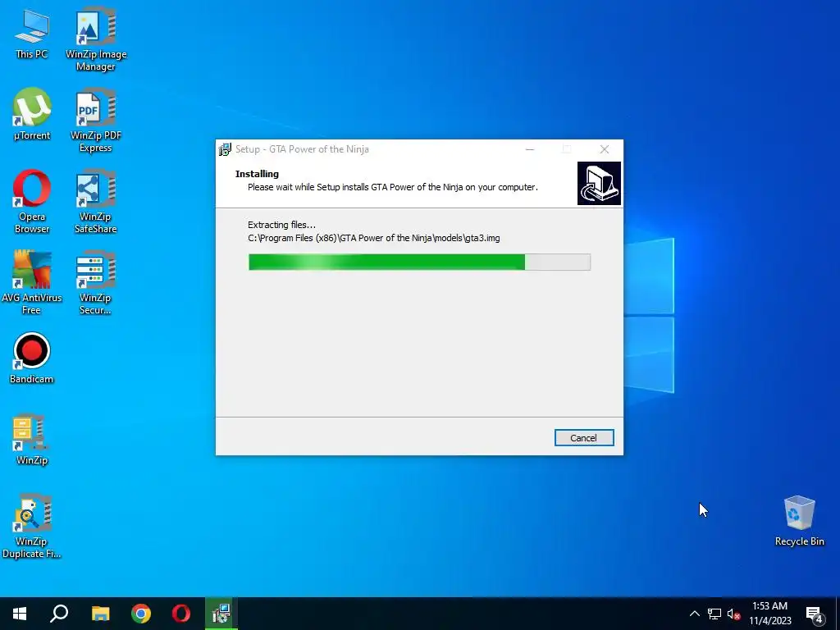Image resolution: width=840 pixels, height=630 pixels.
Task: Select the WinZip Secure Backup shortcut
Action: pos(96,283)
